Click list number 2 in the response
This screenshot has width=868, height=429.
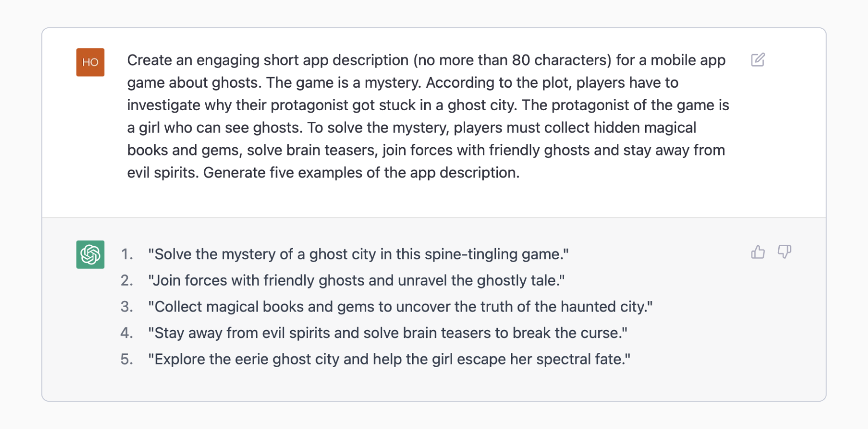pos(127,280)
